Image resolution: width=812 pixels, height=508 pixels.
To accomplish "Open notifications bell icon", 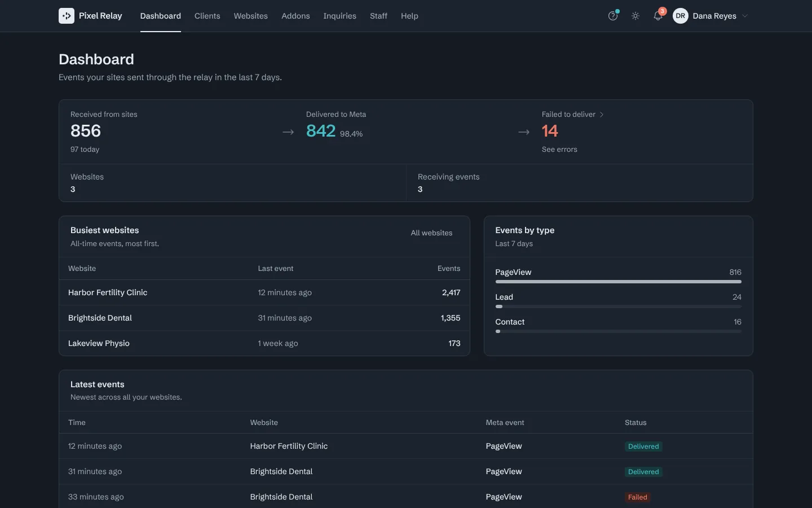I will pyautogui.click(x=658, y=16).
